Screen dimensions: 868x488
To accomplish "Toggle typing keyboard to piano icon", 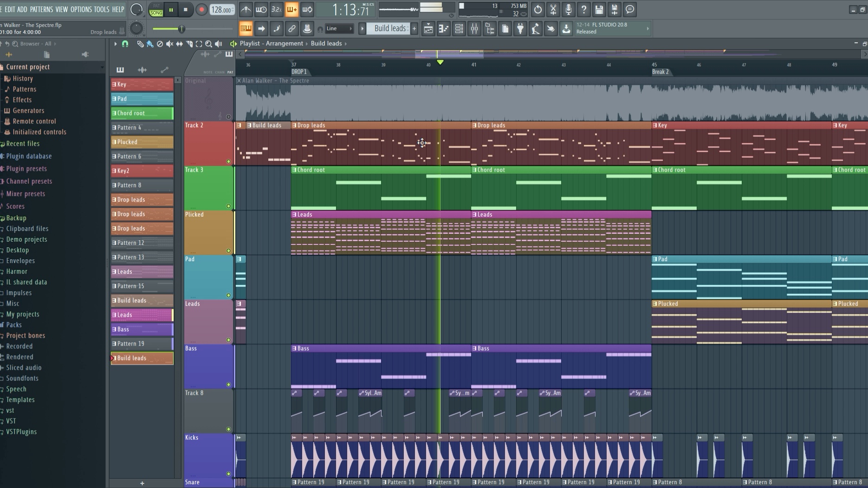I will point(246,29).
